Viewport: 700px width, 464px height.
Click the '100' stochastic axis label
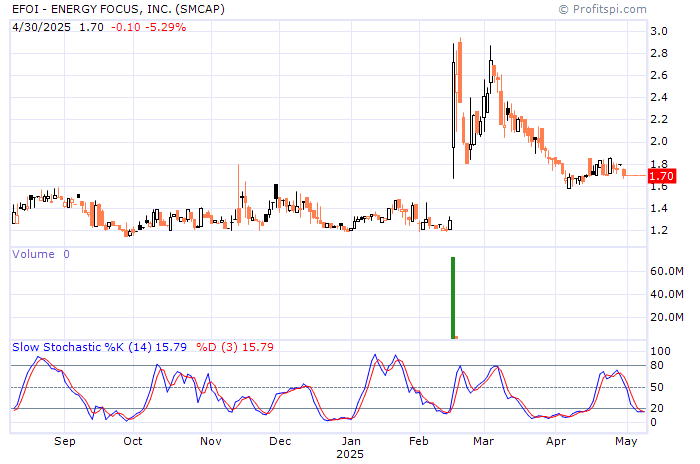point(660,351)
